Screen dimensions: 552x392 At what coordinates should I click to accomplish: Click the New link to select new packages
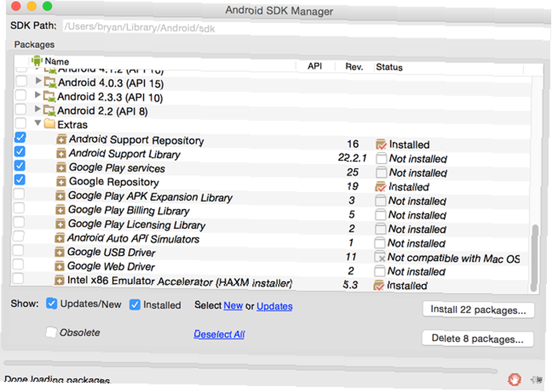(x=233, y=305)
